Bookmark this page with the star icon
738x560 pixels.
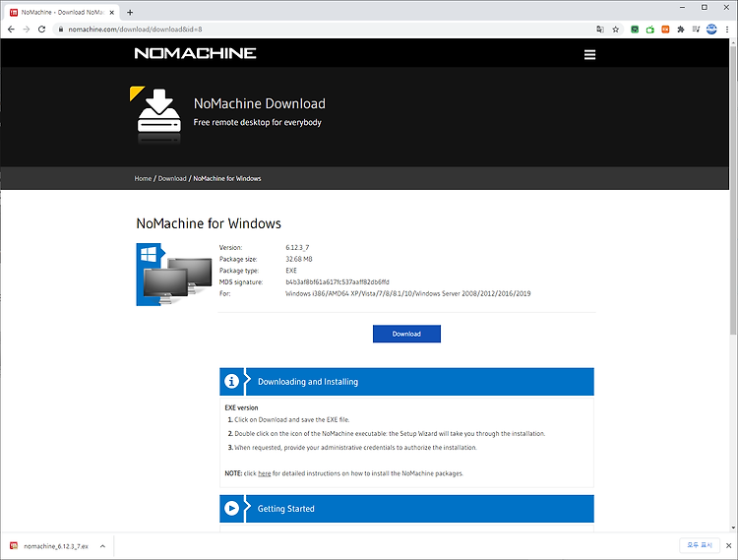point(615,30)
